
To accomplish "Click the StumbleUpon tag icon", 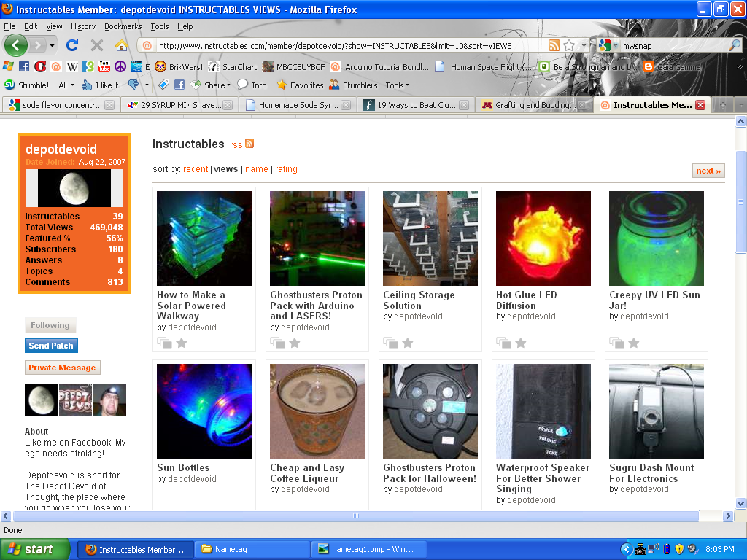I will (x=163, y=85).
